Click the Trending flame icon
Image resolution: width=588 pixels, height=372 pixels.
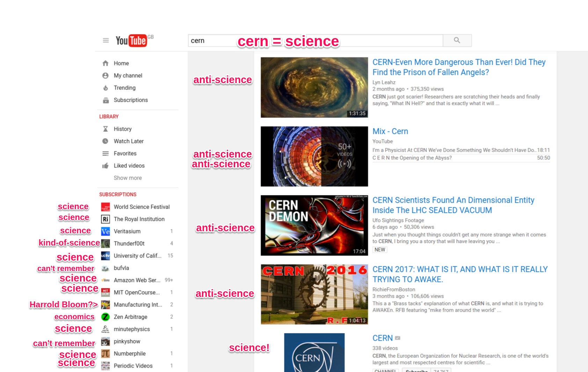click(106, 88)
